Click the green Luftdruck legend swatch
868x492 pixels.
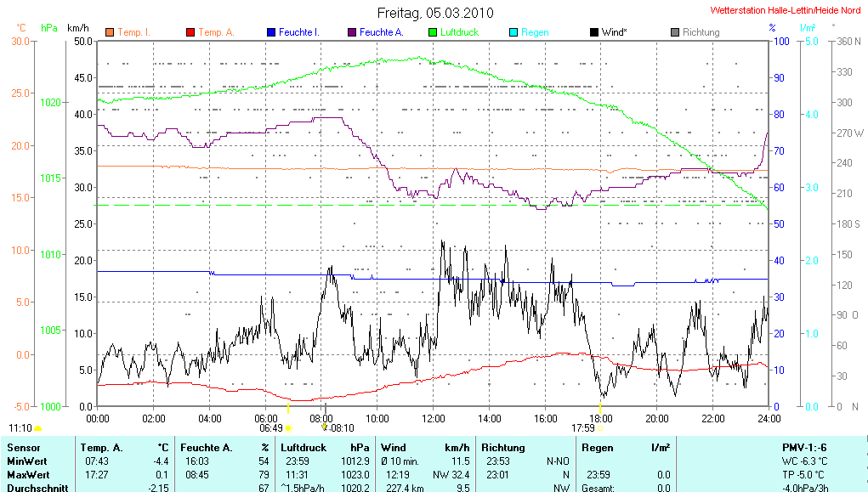(432, 32)
